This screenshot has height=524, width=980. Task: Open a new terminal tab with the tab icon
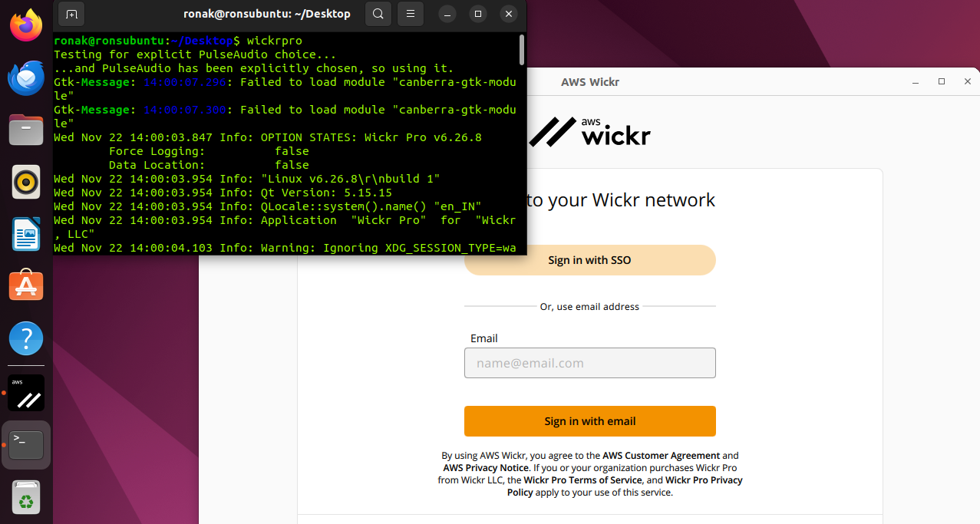coord(71,13)
